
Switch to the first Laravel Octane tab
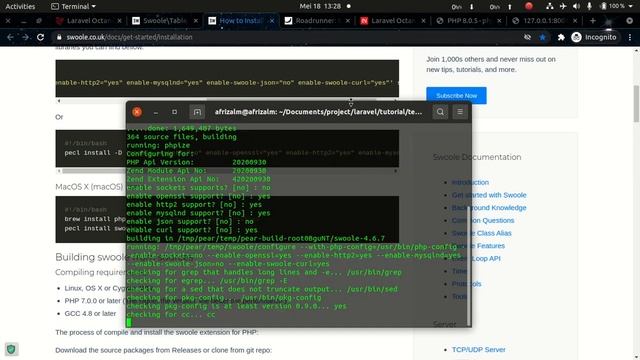pos(89,20)
